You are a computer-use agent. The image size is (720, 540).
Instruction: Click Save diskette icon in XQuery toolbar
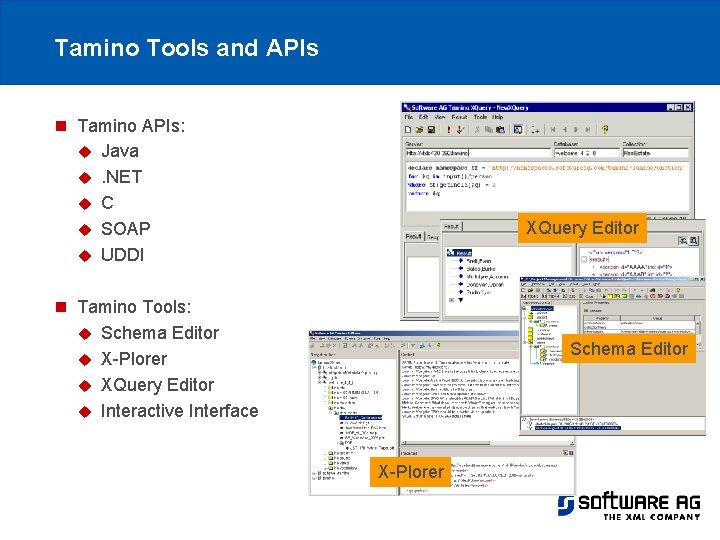(431, 130)
